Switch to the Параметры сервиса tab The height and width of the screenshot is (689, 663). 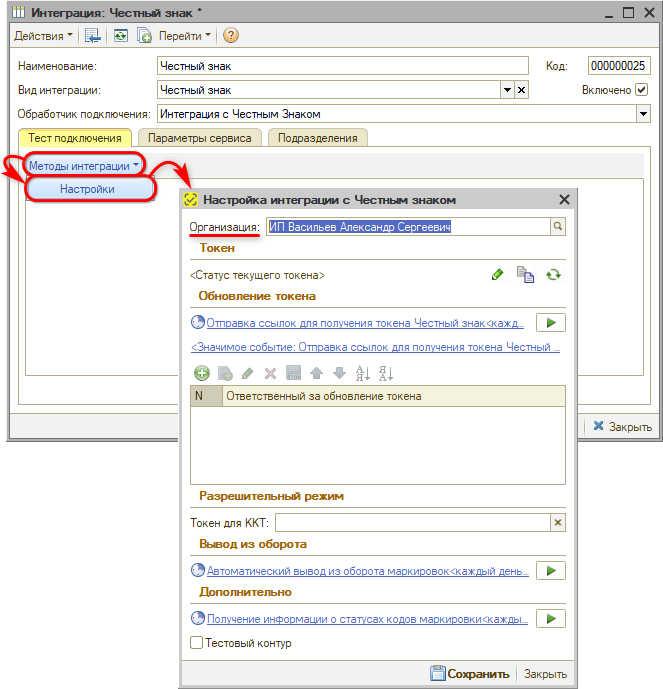click(x=199, y=138)
